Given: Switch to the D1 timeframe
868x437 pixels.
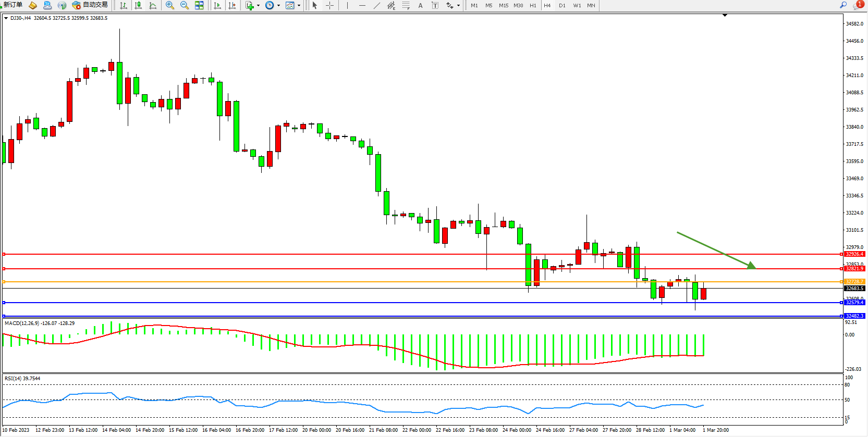Looking at the screenshot, I should 562,5.
